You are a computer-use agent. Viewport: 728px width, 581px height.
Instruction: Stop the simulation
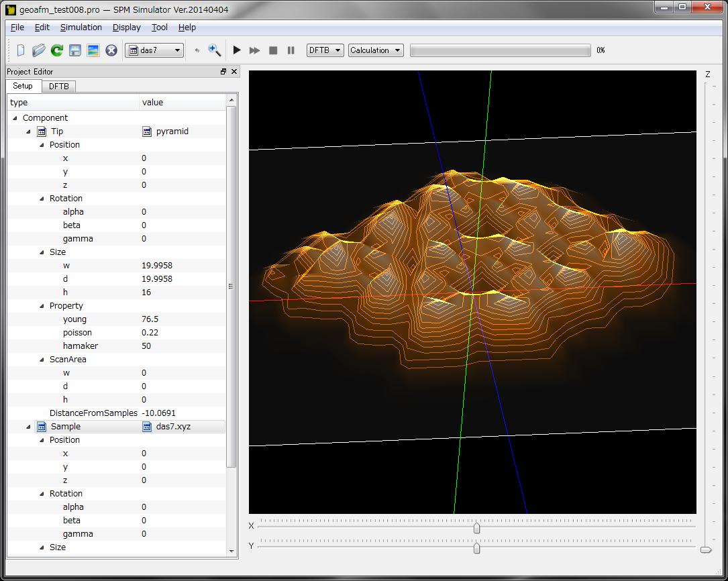coord(273,50)
